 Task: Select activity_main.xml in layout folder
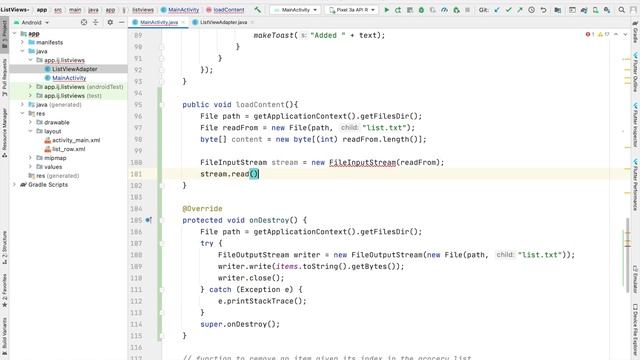[x=72, y=140]
